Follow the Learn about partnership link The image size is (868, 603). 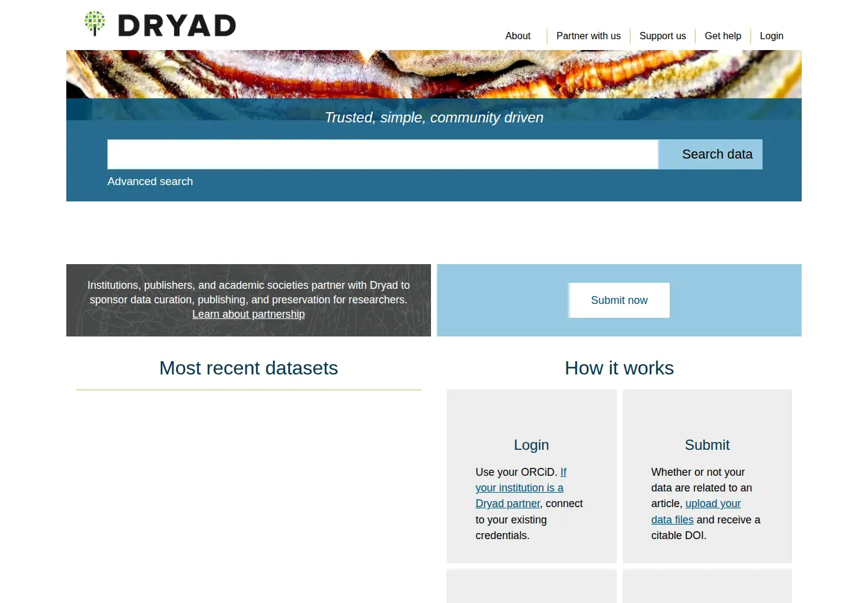coord(248,314)
